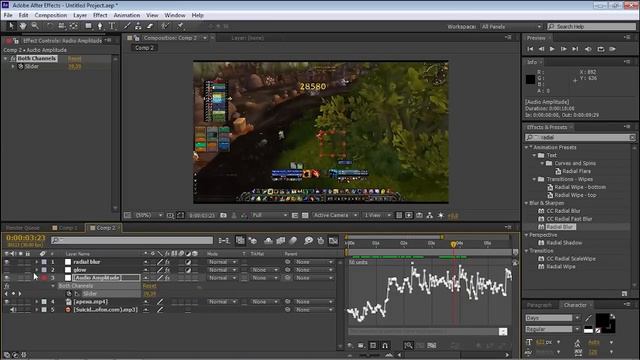Toggle the Graph Editor button
The image size is (640, 360).
click(x=333, y=241)
